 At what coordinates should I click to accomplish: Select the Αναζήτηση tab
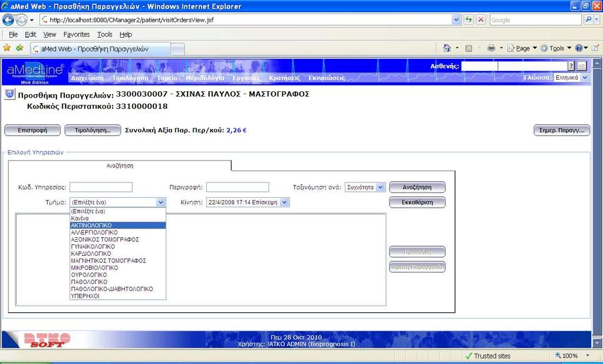pyautogui.click(x=120, y=166)
